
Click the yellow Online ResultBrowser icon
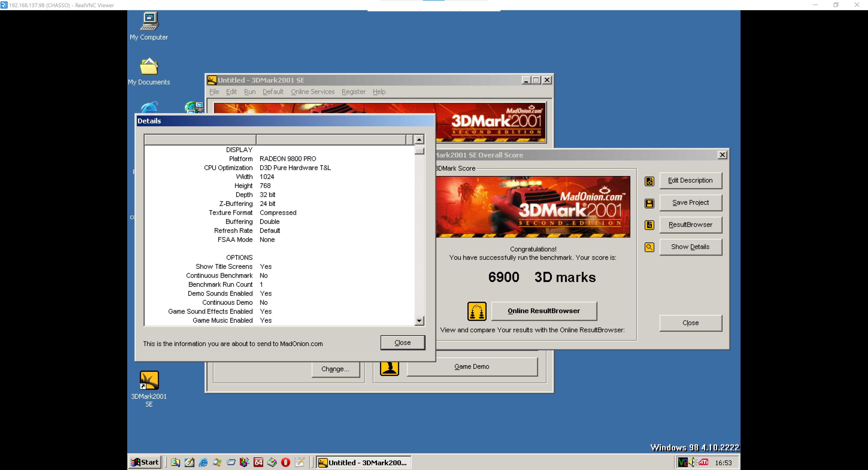477,311
